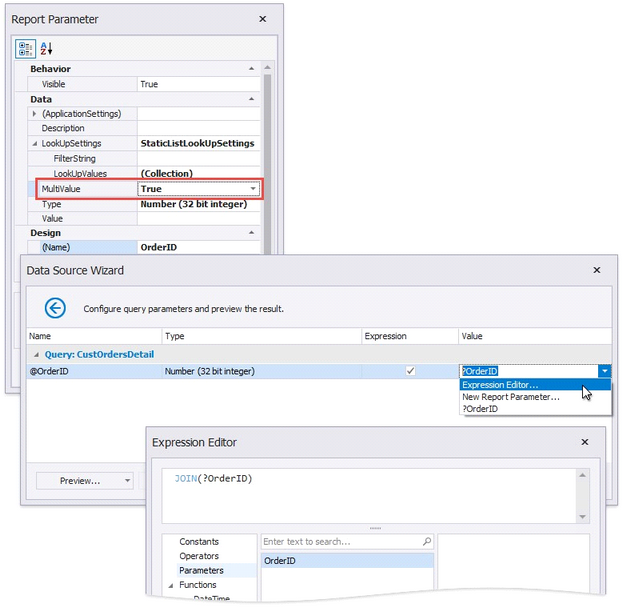
Task: Select Parameters category in Expression Editor
Action: click(x=201, y=570)
